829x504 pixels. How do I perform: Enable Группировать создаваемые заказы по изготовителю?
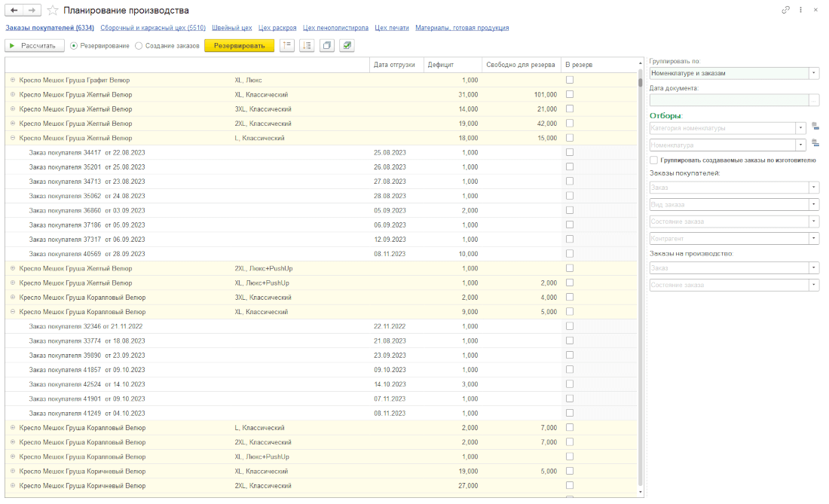coord(653,160)
